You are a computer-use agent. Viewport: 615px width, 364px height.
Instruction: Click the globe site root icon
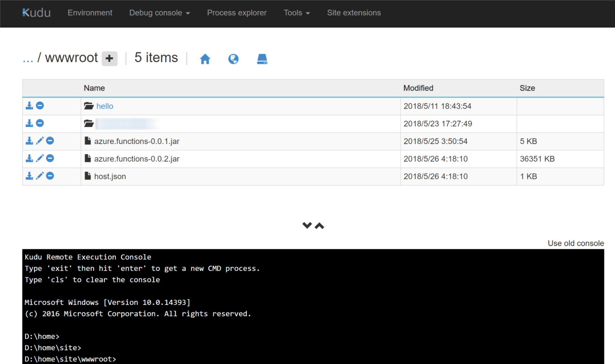pyautogui.click(x=233, y=59)
